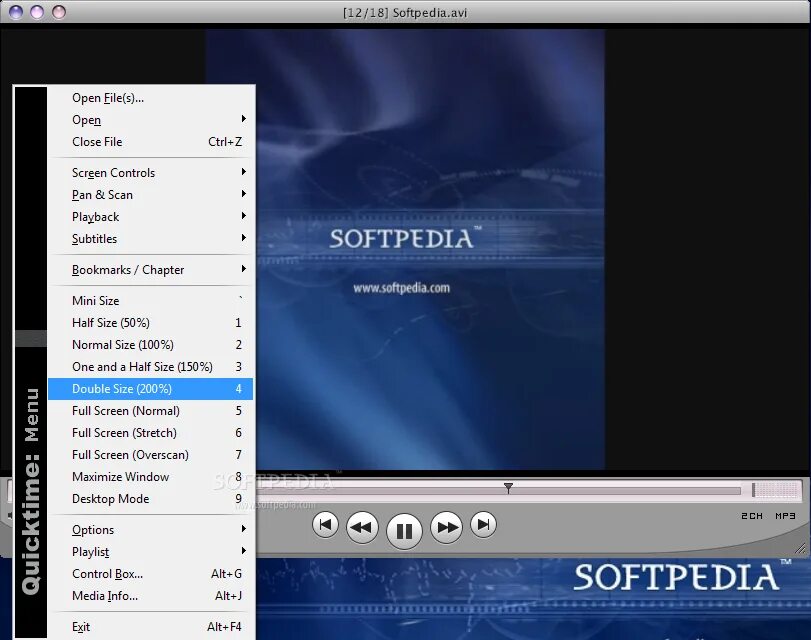Expand Pan & Scan submenu
The width and height of the screenshot is (811, 640).
pyautogui.click(x=151, y=195)
